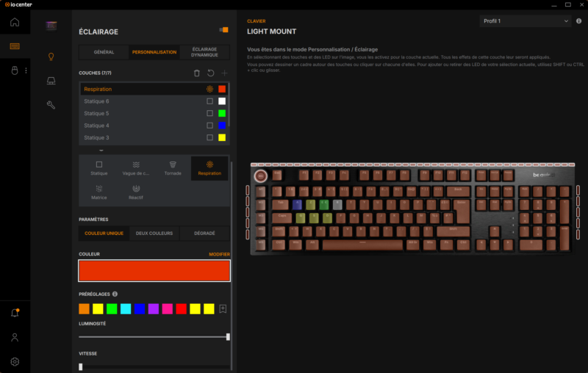Select the Statique 3 layer
Screen dimensions: 588x373
coord(154,137)
